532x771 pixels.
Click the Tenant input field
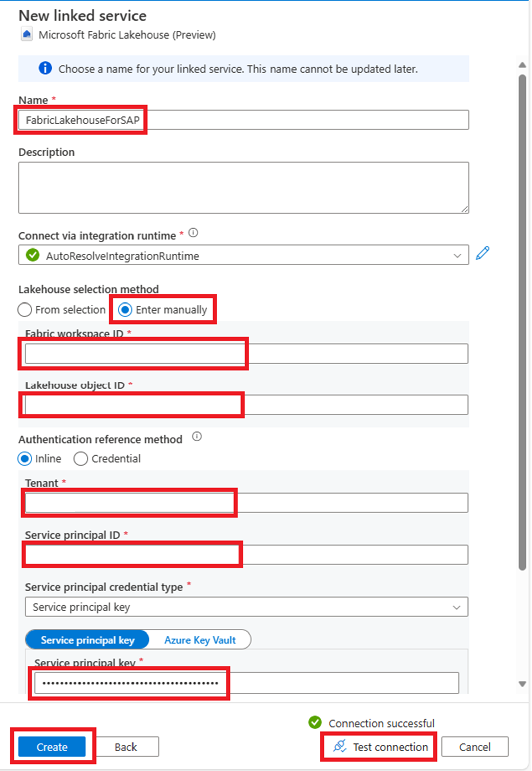click(247, 502)
